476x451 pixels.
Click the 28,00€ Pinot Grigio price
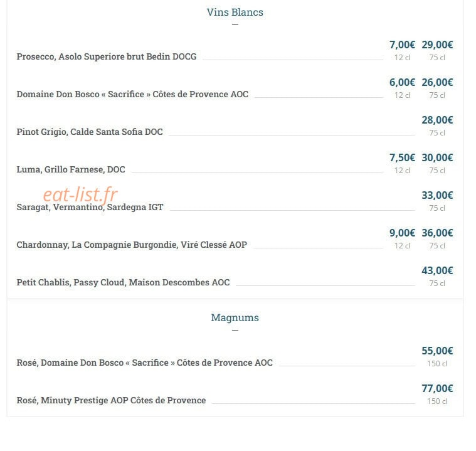coord(437,120)
